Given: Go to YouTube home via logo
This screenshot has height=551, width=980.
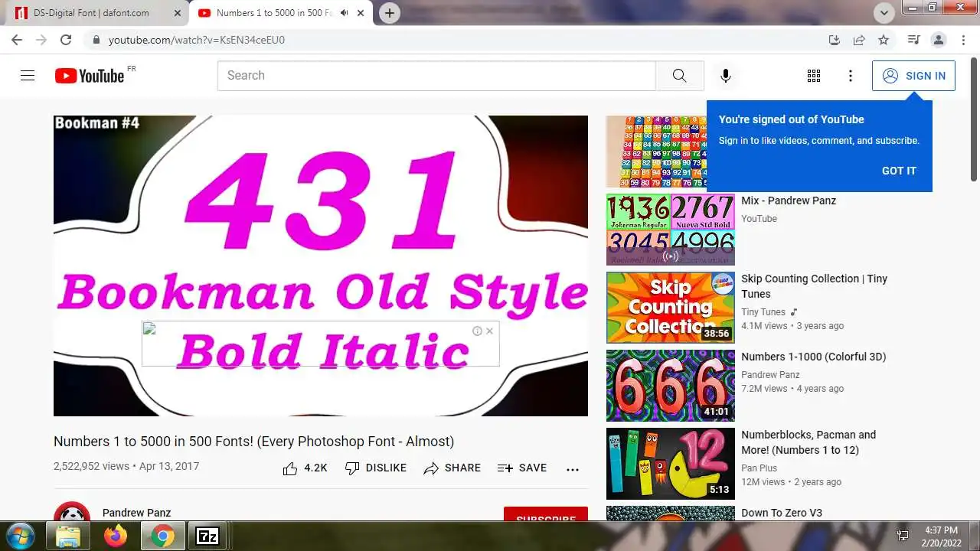Looking at the screenshot, I should click(90, 75).
